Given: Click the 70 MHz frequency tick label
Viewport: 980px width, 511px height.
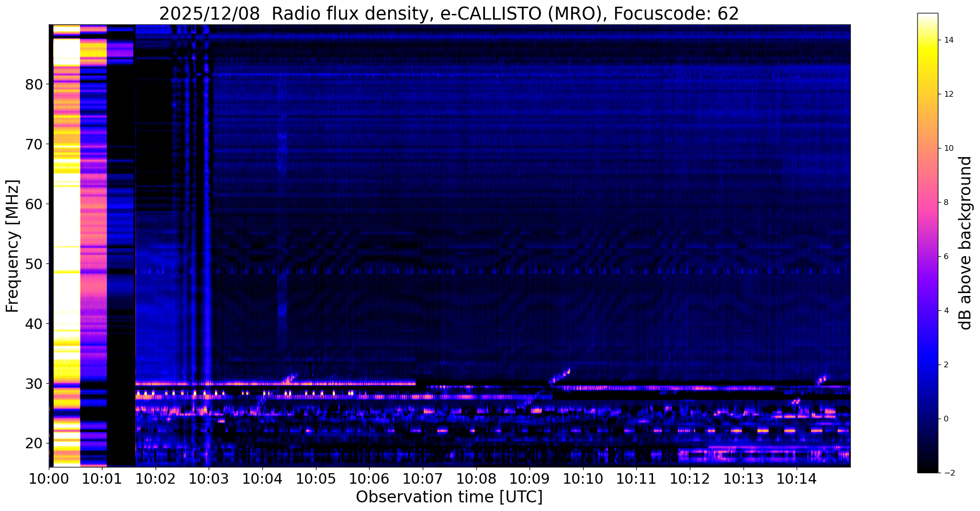Looking at the screenshot, I should coord(34,144).
